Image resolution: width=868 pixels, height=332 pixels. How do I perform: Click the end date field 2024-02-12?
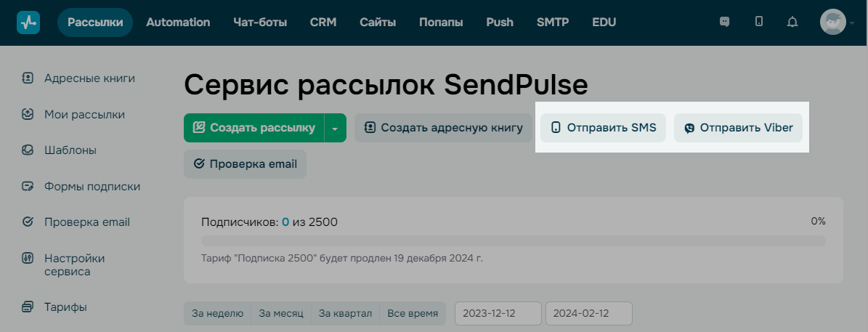click(589, 313)
